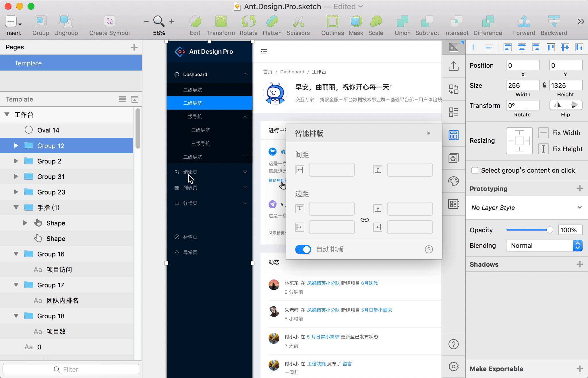
Task: Open plugin settings gear icon
Action: pos(454,366)
